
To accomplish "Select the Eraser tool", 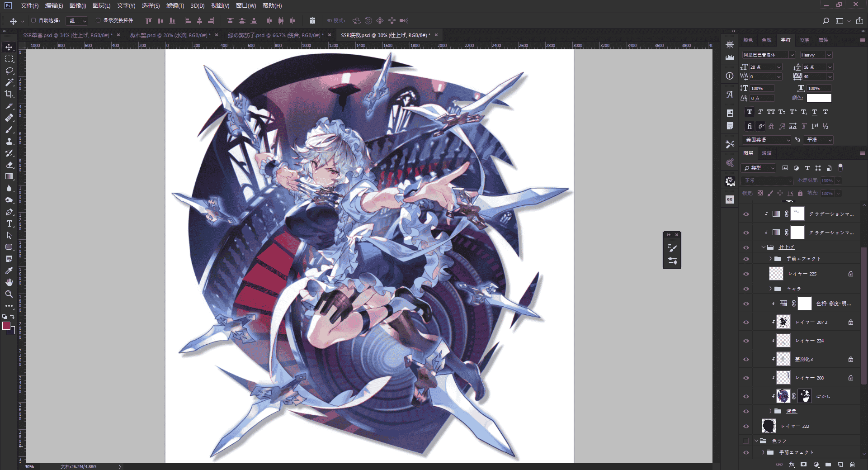I will click(9, 165).
